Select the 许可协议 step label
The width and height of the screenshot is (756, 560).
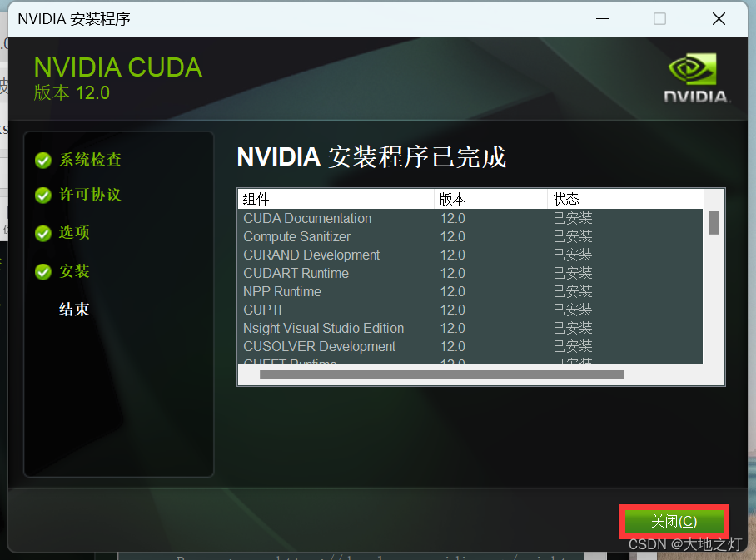coord(90,195)
